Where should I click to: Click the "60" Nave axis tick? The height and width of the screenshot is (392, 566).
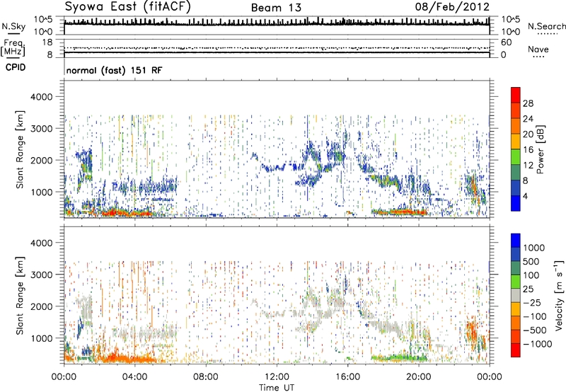click(x=506, y=42)
